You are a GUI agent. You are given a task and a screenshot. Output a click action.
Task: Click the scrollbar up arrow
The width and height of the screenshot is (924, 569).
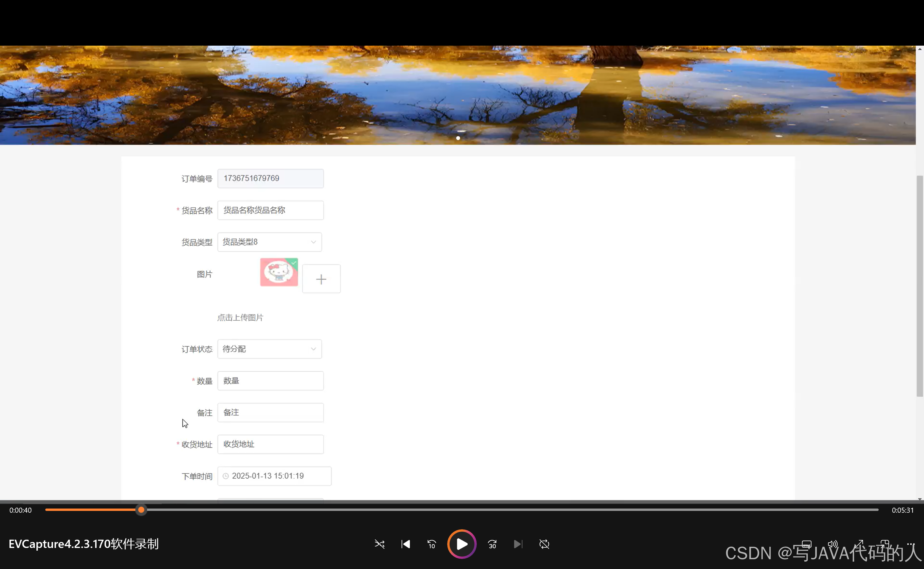coord(920,49)
